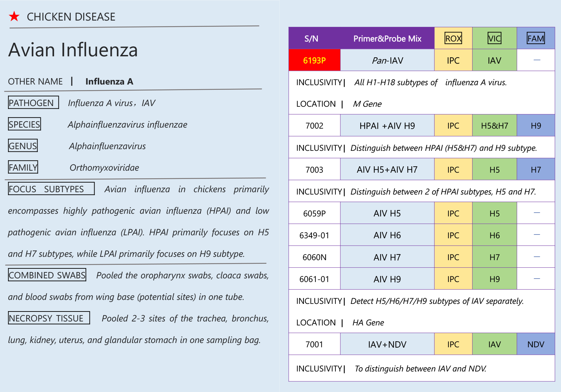The image size is (561, 392).
Task: Select serial number 7003 cell
Action: click(x=314, y=170)
